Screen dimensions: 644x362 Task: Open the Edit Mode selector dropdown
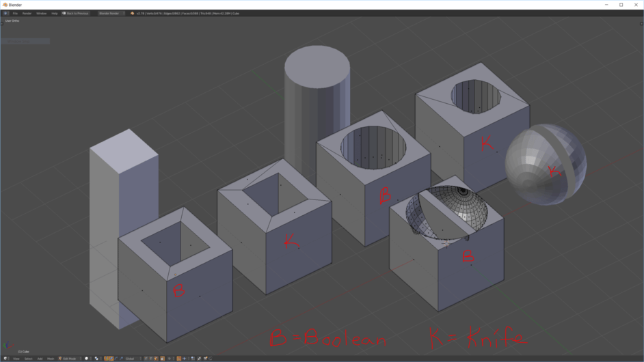(69, 358)
